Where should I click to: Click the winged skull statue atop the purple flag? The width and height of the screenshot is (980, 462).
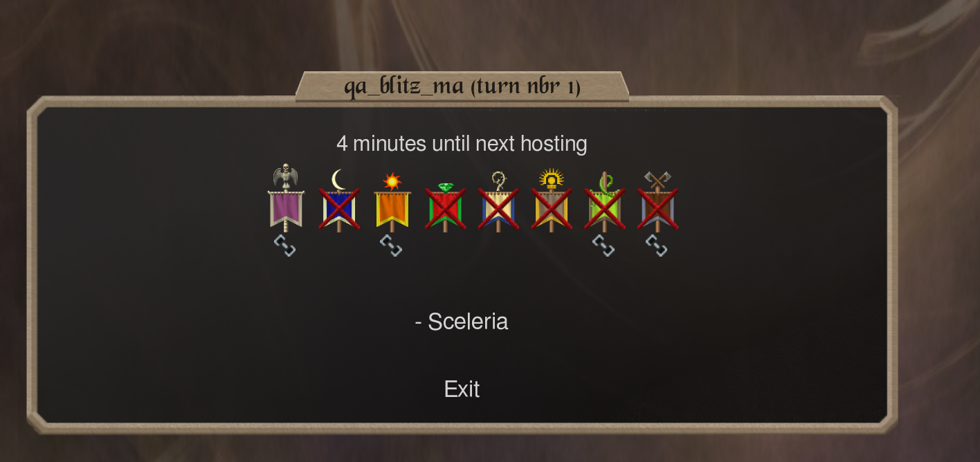(286, 176)
